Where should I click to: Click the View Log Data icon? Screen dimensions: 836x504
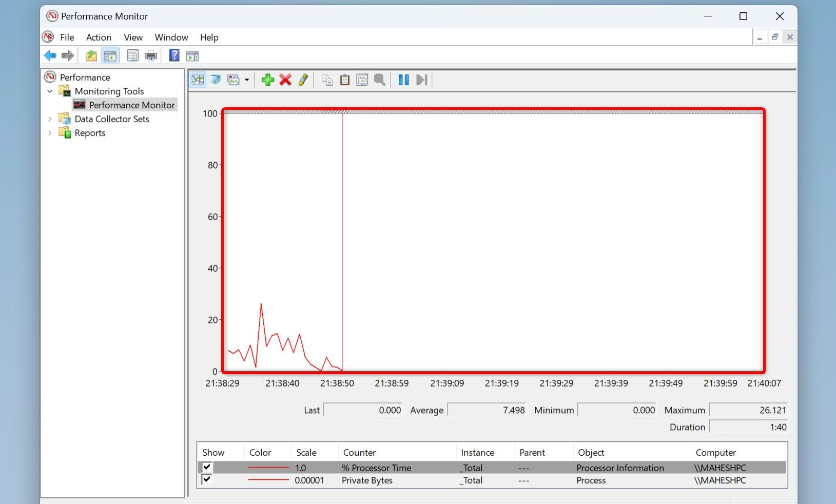click(x=215, y=80)
